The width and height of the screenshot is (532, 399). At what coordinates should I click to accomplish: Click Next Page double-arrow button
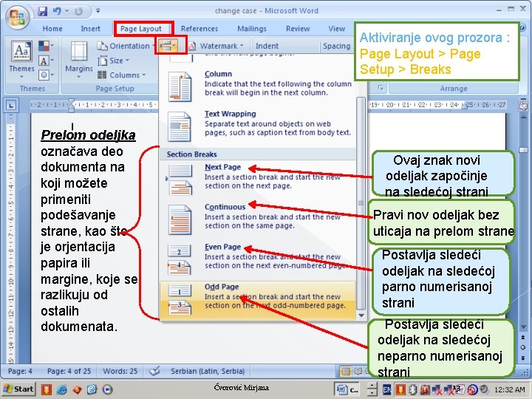tap(523, 358)
